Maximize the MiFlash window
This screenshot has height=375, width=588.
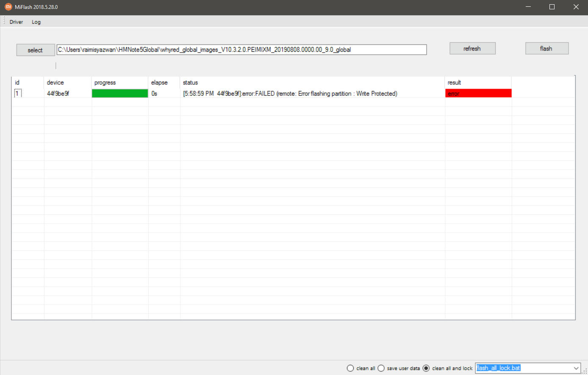[x=552, y=7]
